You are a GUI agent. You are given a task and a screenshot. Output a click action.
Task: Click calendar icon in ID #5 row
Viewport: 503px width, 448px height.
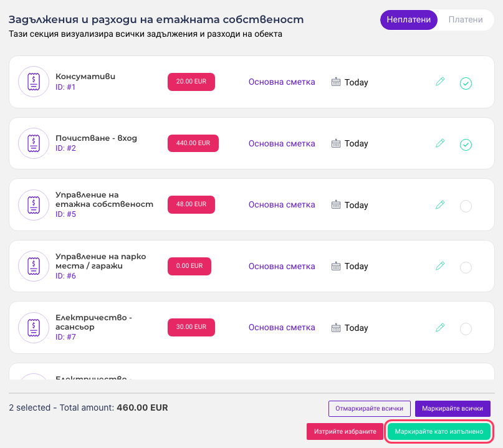pyautogui.click(x=336, y=204)
